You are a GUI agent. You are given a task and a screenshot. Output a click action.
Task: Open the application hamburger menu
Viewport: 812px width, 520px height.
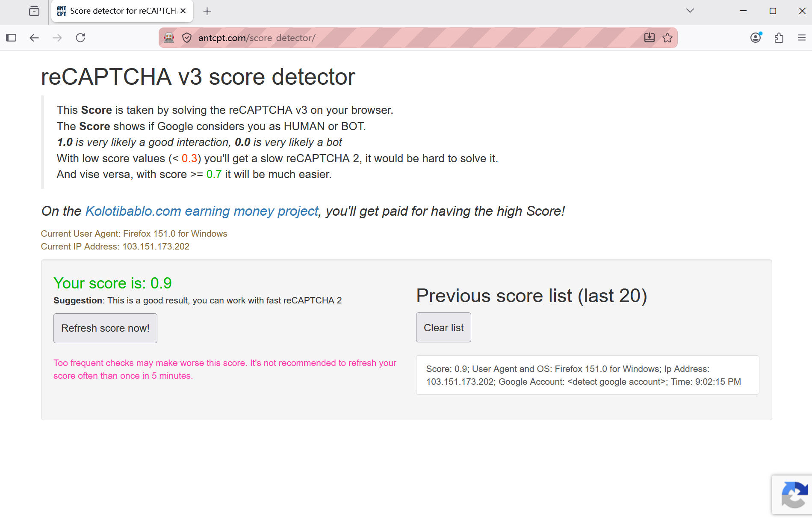pyautogui.click(x=802, y=38)
